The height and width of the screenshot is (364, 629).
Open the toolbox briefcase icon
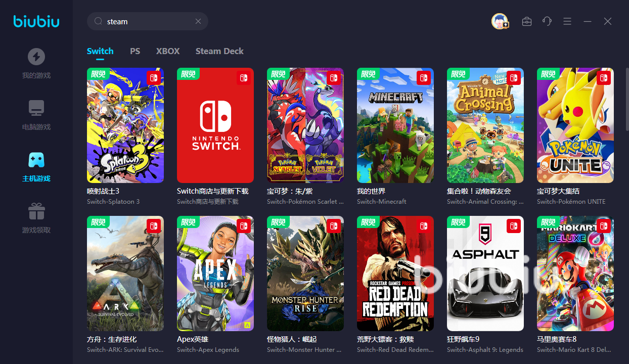pyautogui.click(x=527, y=21)
